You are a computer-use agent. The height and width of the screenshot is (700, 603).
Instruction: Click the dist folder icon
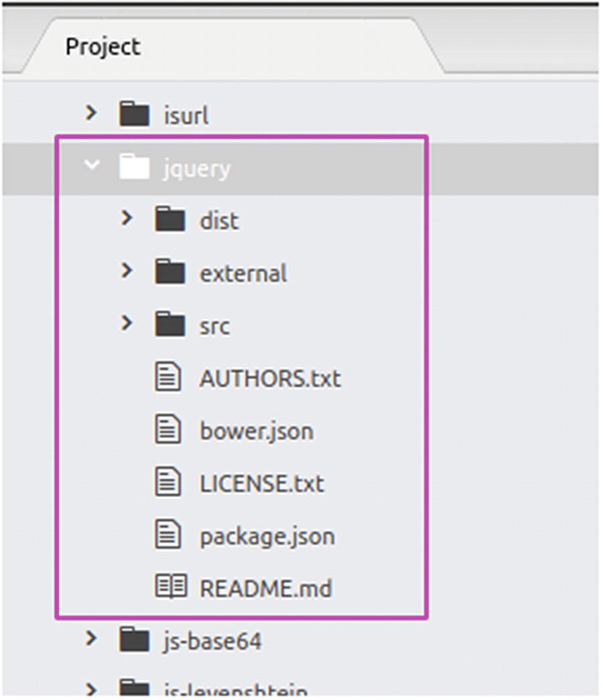coord(170,219)
